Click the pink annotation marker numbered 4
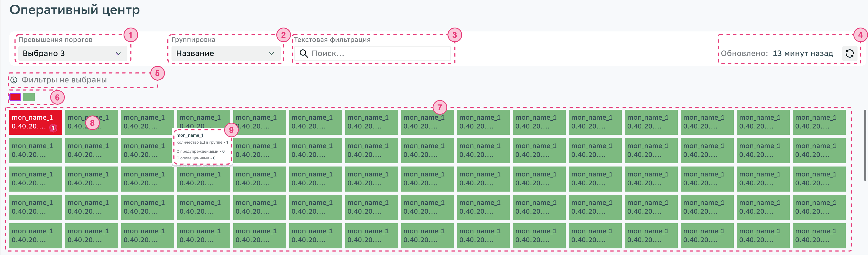The width and height of the screenshot is (868, 255). click(860, 35)
